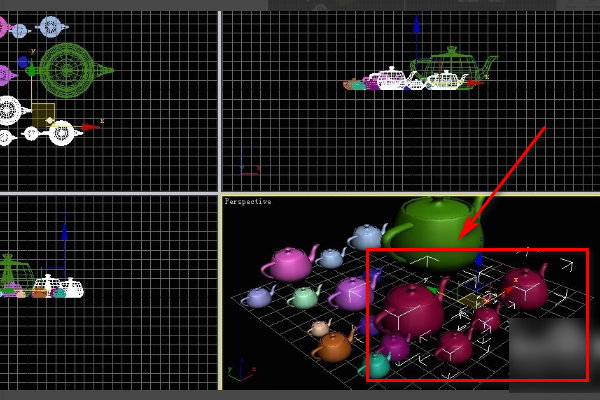Click the red X-axis arrow in Top viewport
The height and width of the screenshot is (400, 600).
(x=91, y=127)
